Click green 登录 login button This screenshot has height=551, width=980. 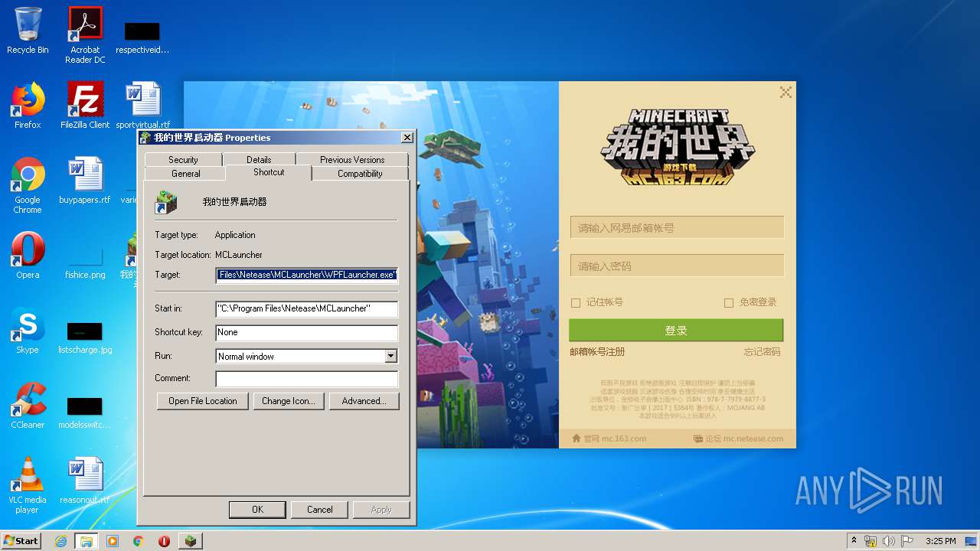[676, 331]
